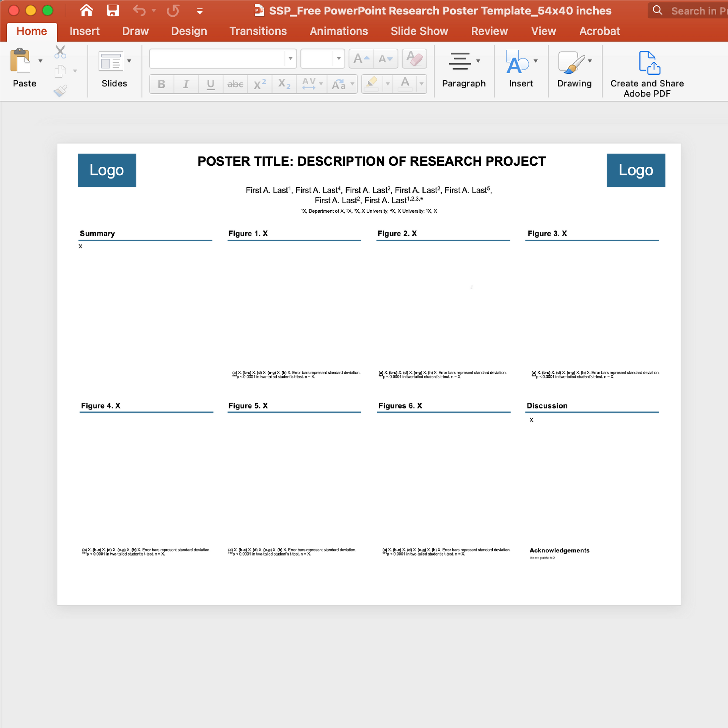Click the Format Painter icon
This screenshot has width=728, height=728.
[x=60, y=91]
